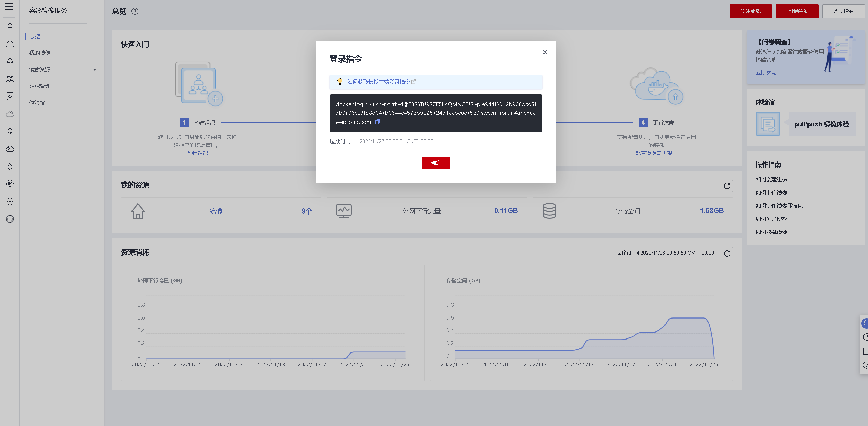
Task: Open the hamburger menu icon
Action: coord(9,7)
